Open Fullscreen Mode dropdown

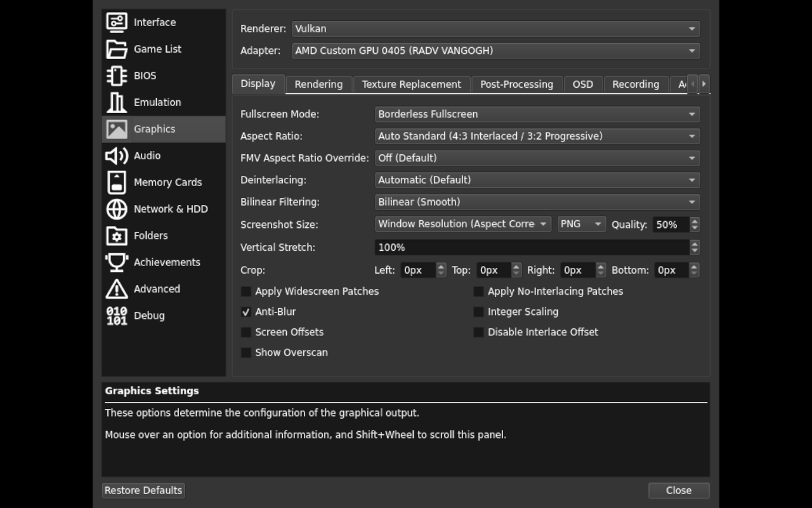coord(537,114)
